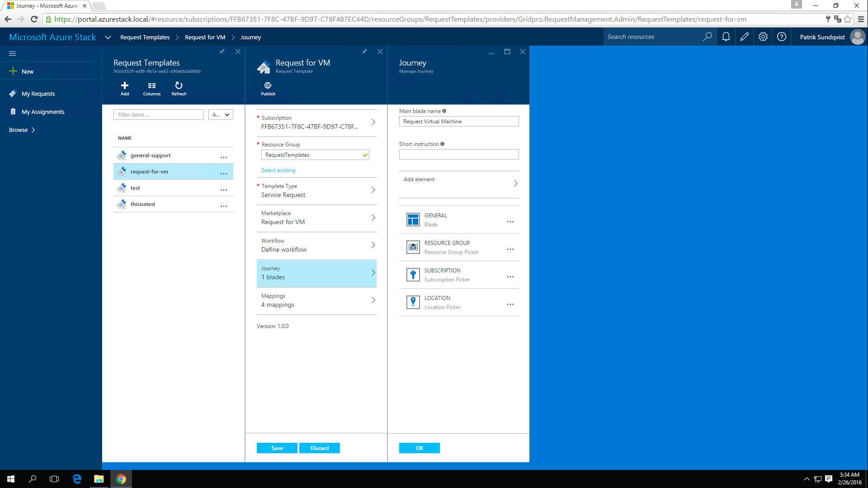868x488 pixels.
Task: Open the help question mark icon
Action: pos(782,37)
